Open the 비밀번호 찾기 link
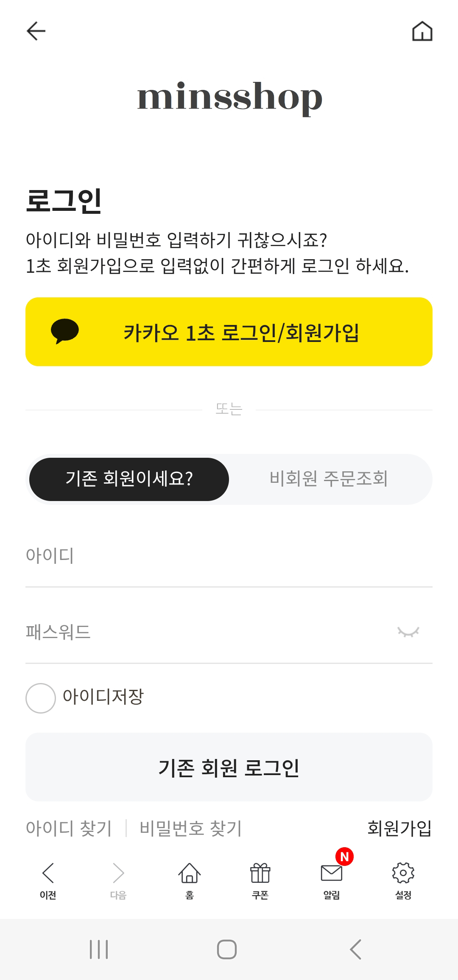 190,828
